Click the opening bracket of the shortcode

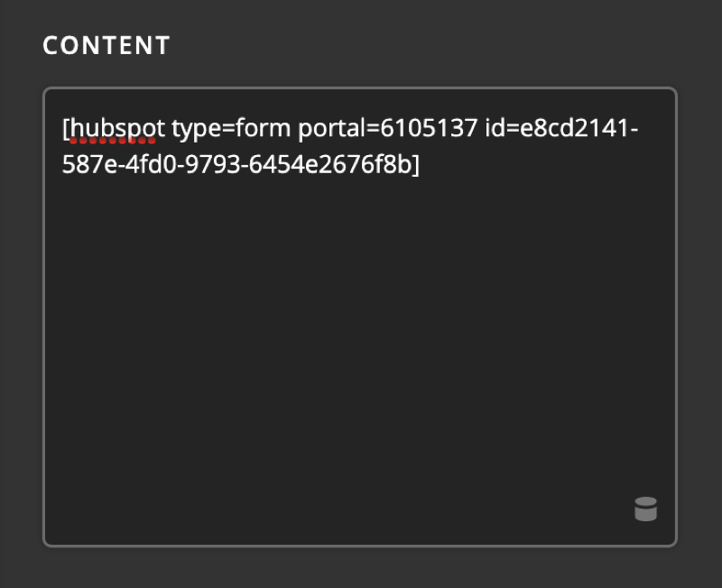click(x=65, y=128)
